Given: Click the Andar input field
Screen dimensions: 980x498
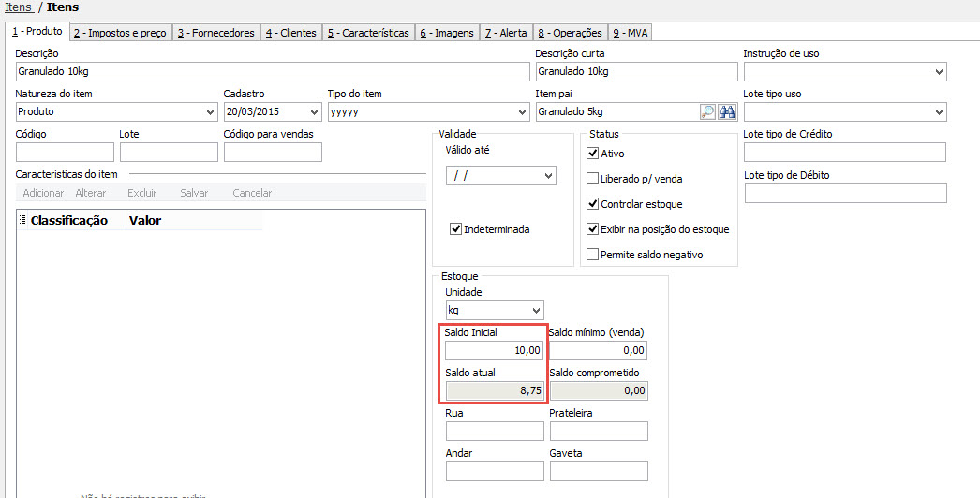Looking at the screenshot, I should coord(495,471).
